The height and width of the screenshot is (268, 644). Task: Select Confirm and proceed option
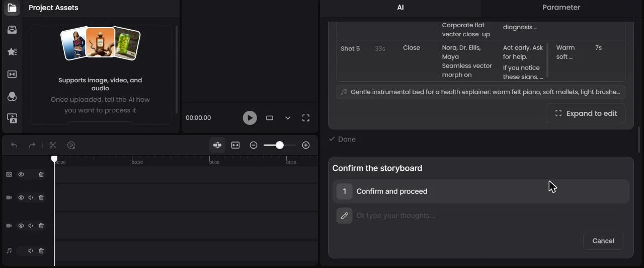coord(480,191)
